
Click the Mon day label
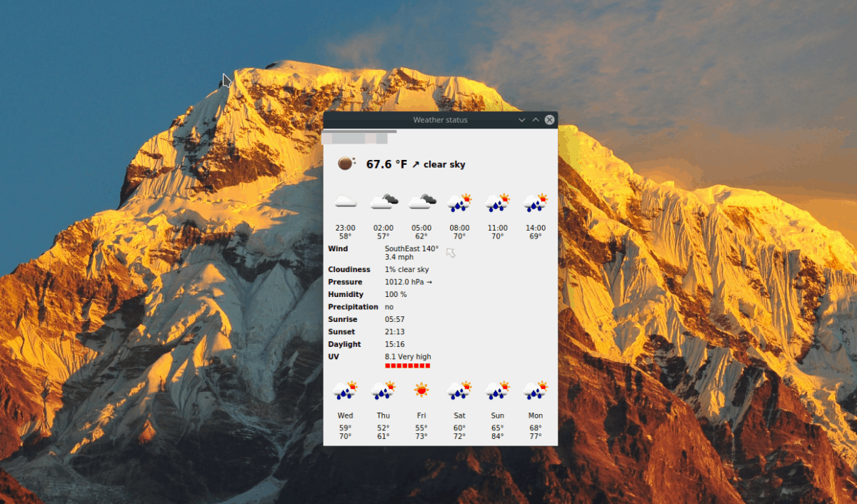pos(536,415)
